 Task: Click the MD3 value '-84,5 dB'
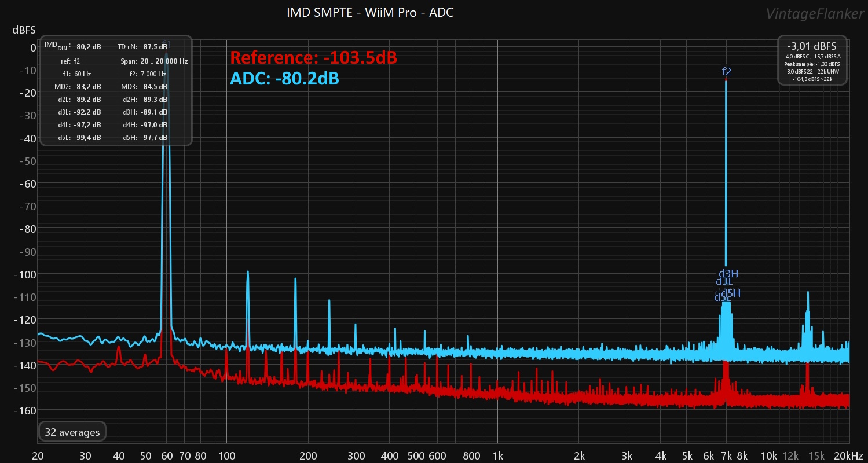coord(154,87)
